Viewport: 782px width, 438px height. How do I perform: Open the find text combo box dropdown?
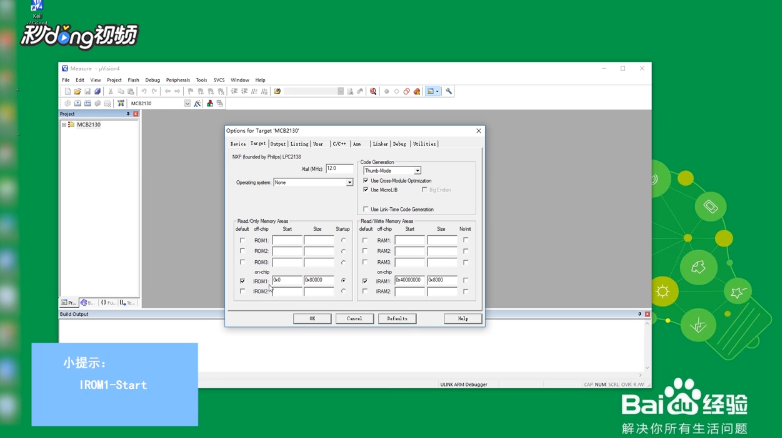[341, 91]
